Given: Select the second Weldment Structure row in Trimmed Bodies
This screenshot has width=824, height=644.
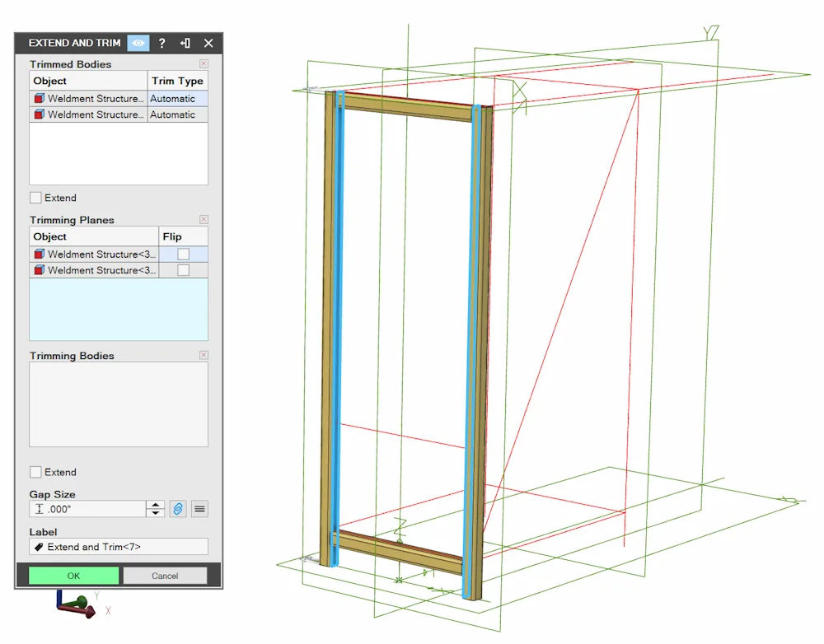Looking at the screenshot, I should (88, 114).
